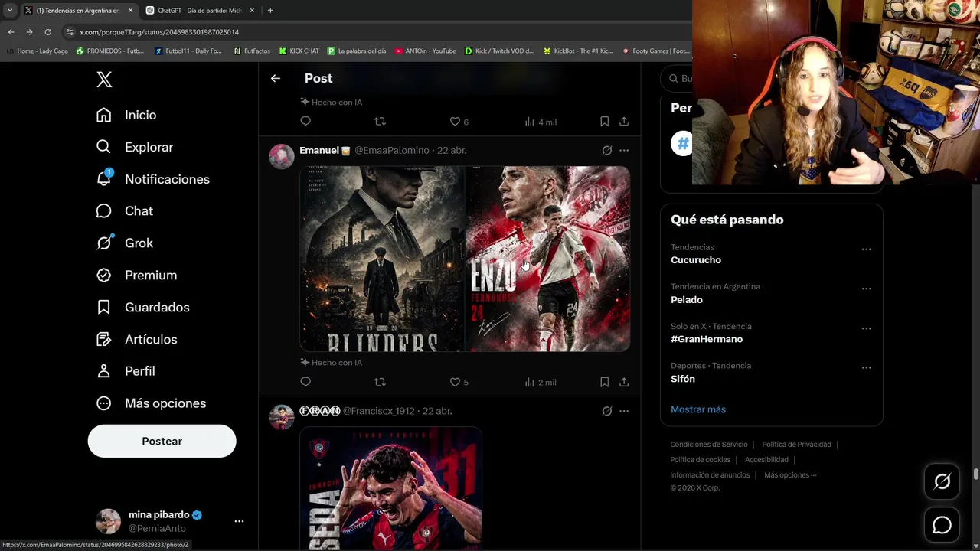Open floating chat messages button

point(942,526)
